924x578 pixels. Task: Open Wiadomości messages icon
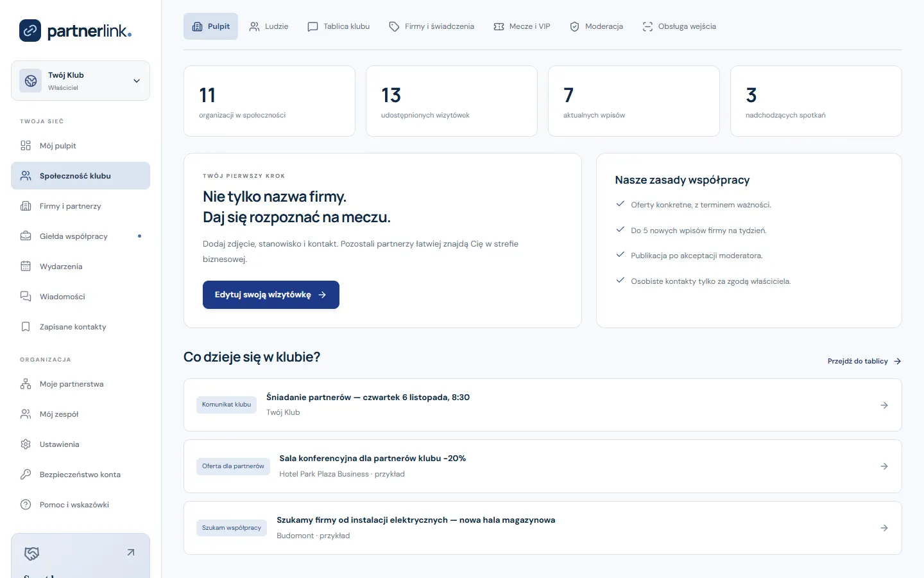point(26,297)
